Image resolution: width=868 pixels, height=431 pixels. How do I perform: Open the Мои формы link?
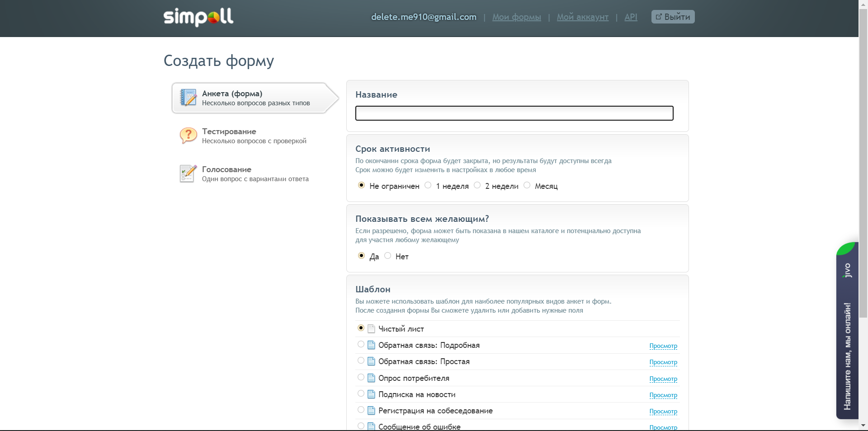(516, 17)
